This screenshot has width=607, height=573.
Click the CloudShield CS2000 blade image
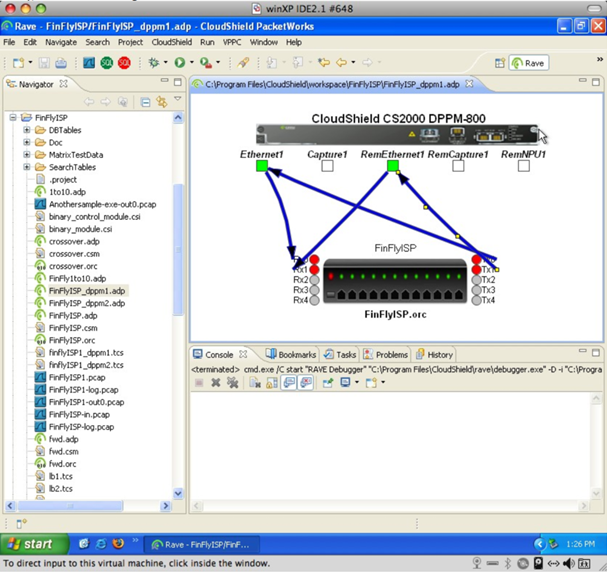tap(397, 134)
